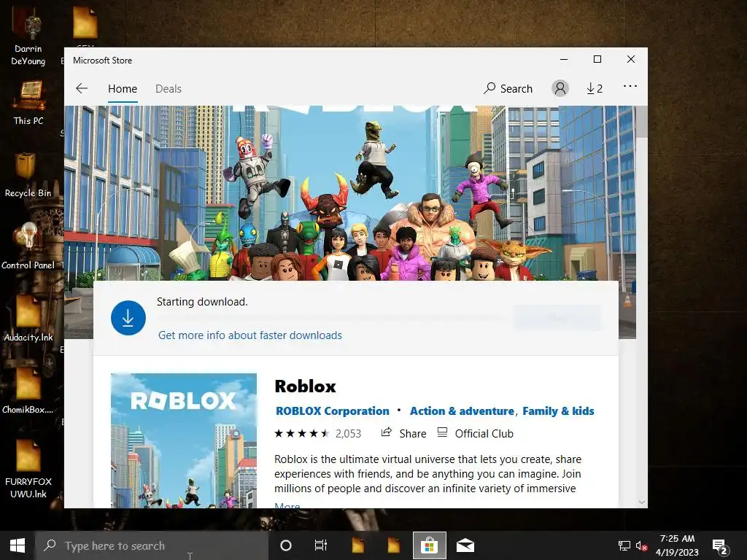Image resolution: width=747 pixels, height=560 pixels.
Task: Go back with the Store back arrow
Action: (82, 88)
